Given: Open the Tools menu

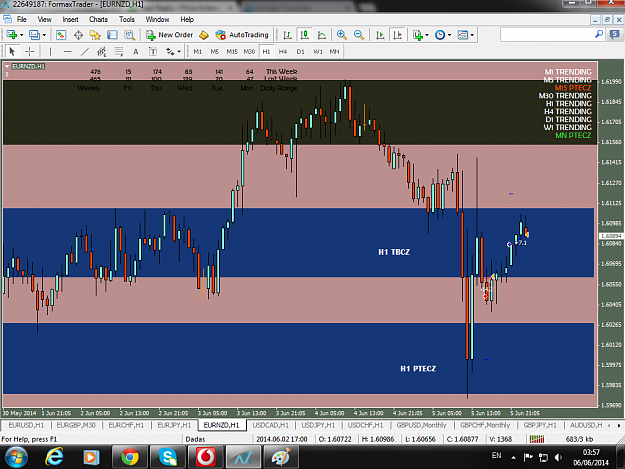Looking at the screenshot, I should 127,19.
